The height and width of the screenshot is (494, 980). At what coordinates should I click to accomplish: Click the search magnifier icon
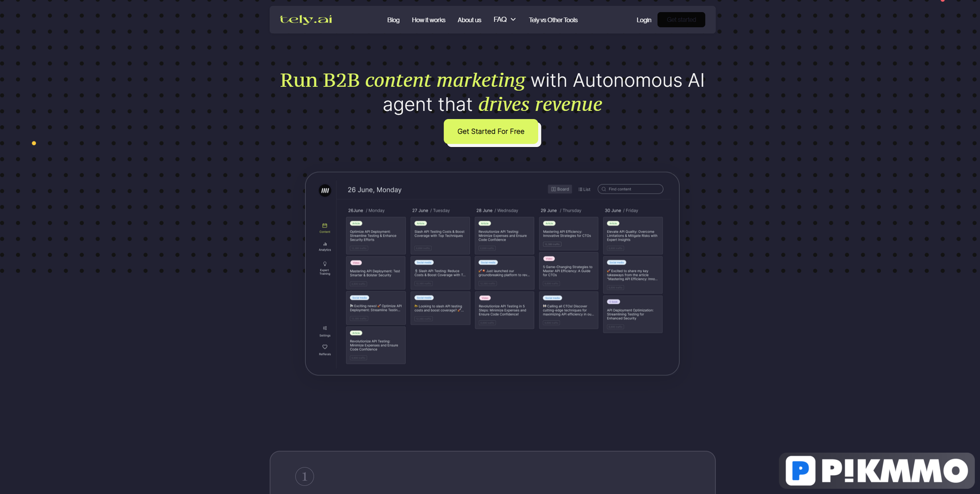coord(604,189)
